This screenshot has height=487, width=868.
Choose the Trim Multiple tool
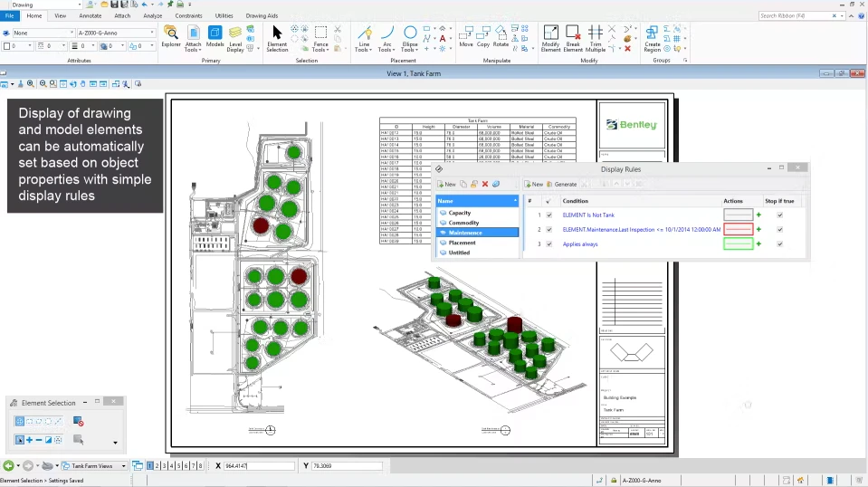pyautogui.click(x=595, y=39)
